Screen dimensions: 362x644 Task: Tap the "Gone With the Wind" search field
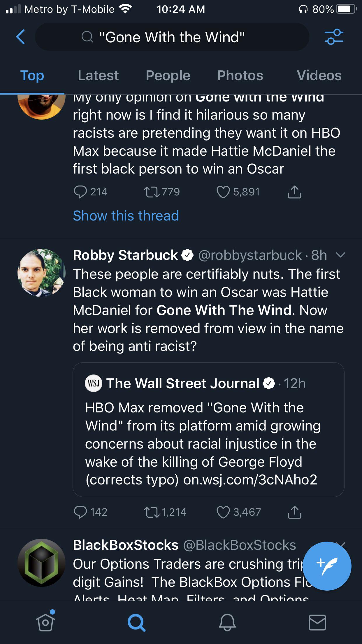(x=172, y=37)
